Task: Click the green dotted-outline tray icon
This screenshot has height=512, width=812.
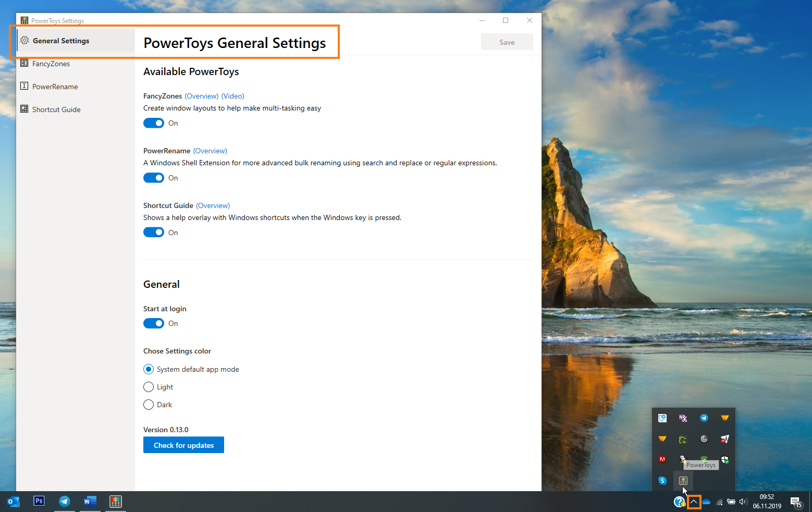Action: pyautogui.click(x=683, y=439)
